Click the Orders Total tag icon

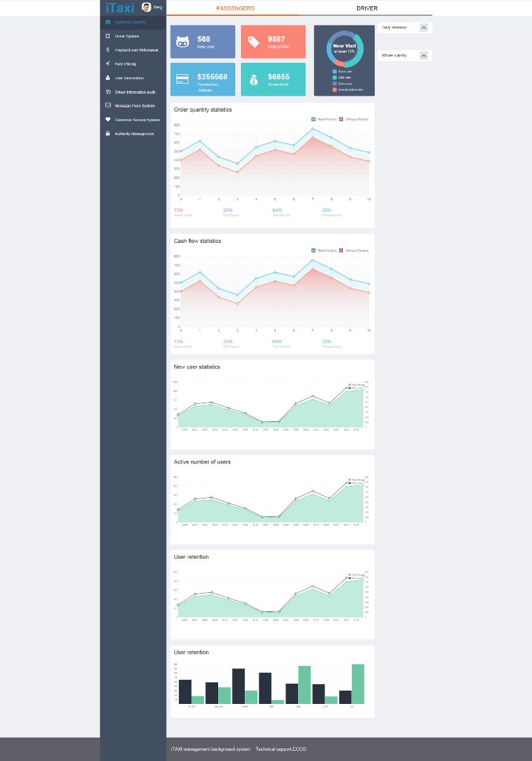[253, 42]
